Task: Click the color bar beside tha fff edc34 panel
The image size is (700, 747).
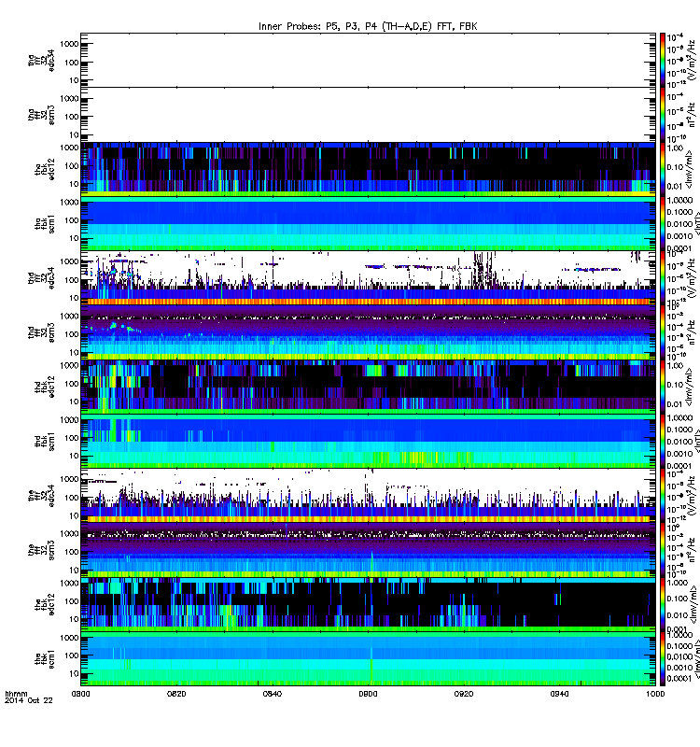Action: [663, 60]
